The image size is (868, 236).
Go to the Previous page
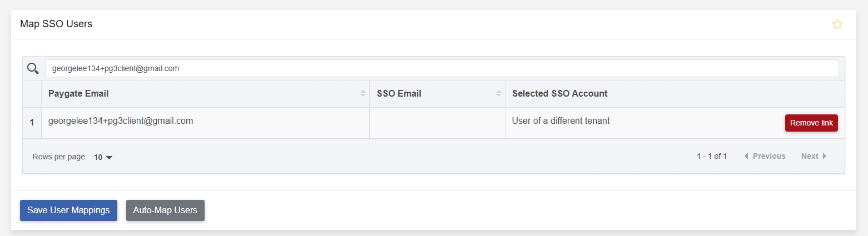click(x=765, y=157)
